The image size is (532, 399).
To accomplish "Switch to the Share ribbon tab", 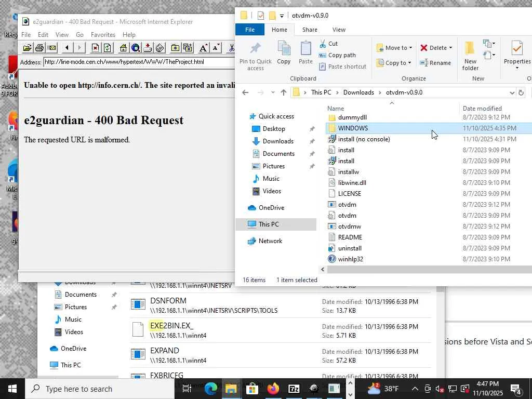I will coord(310,30).
